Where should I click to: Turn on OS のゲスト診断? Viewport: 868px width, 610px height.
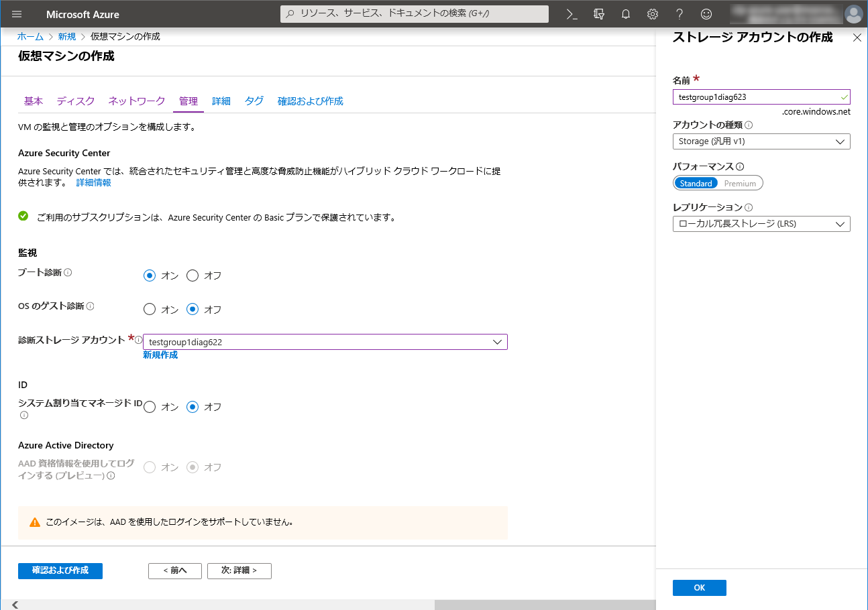click(x=150, y=309)
